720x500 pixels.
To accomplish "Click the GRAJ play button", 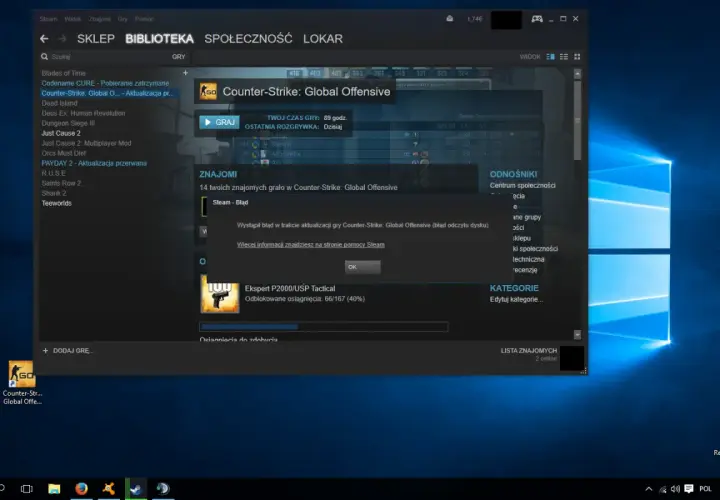I will coord(219,122).
